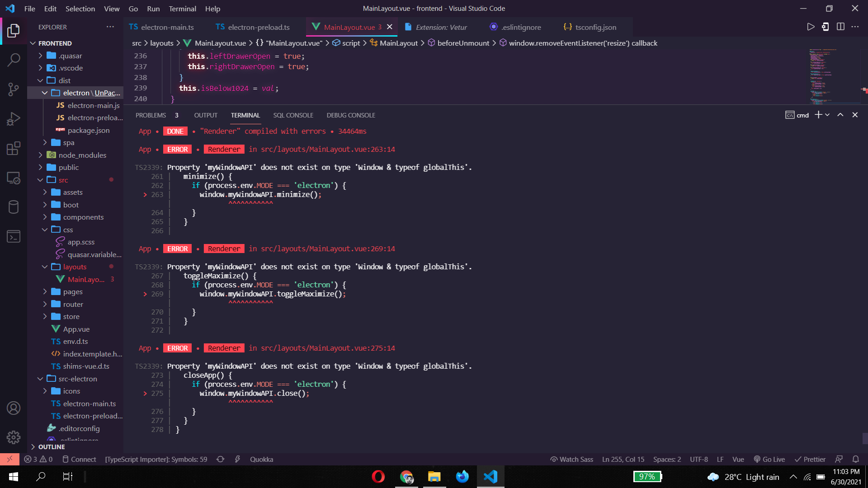
Task: Run the file with play icon
Action: [x=811, y=27]
